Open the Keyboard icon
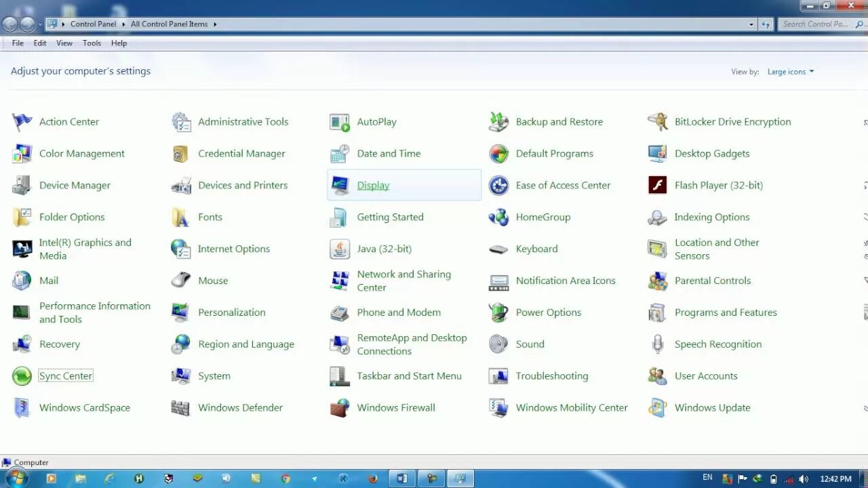868x488 pixels. click(498, 249)
